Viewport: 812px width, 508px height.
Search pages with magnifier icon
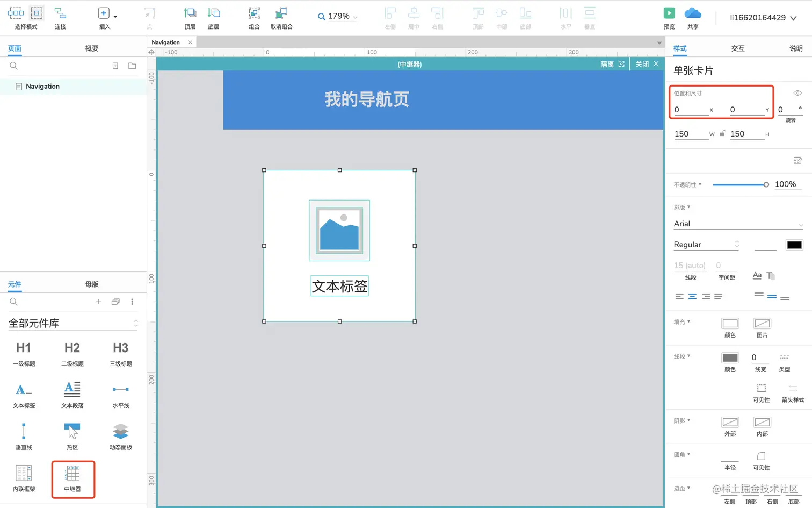coord(14,66)
